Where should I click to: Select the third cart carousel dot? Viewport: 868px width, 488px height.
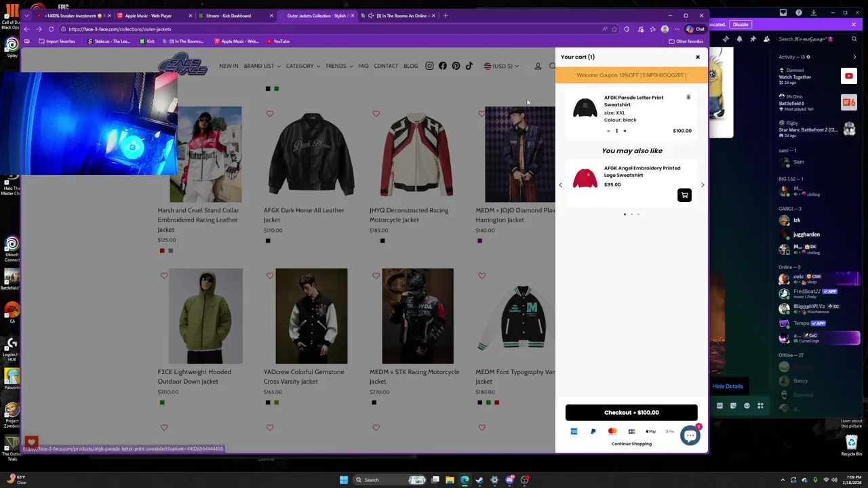pos(638,214)
